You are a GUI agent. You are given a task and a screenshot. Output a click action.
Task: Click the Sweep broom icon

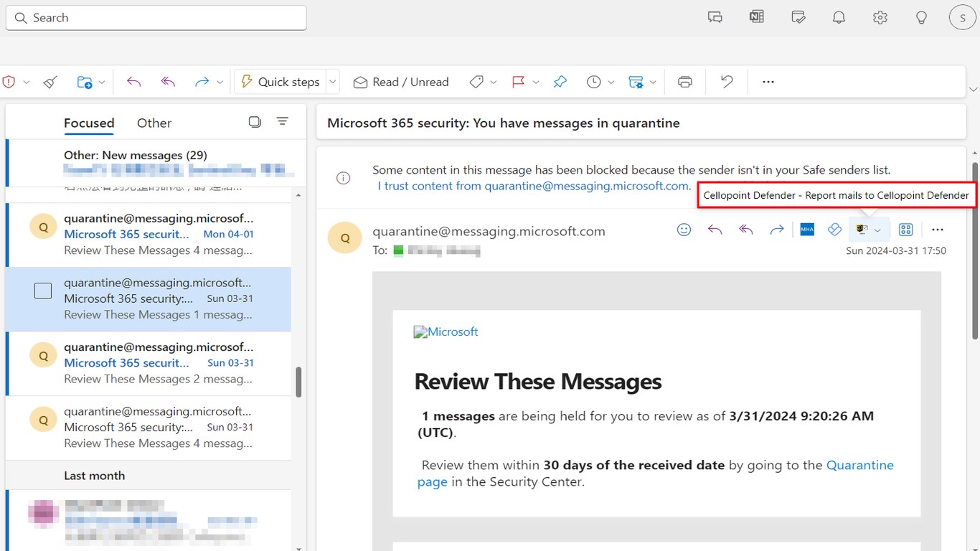coord(50,82)
